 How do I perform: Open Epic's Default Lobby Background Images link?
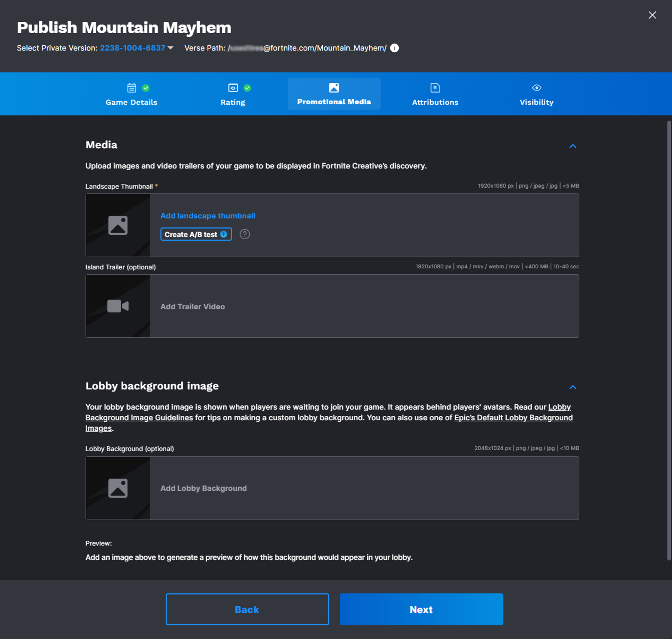[x=513, y=418]
